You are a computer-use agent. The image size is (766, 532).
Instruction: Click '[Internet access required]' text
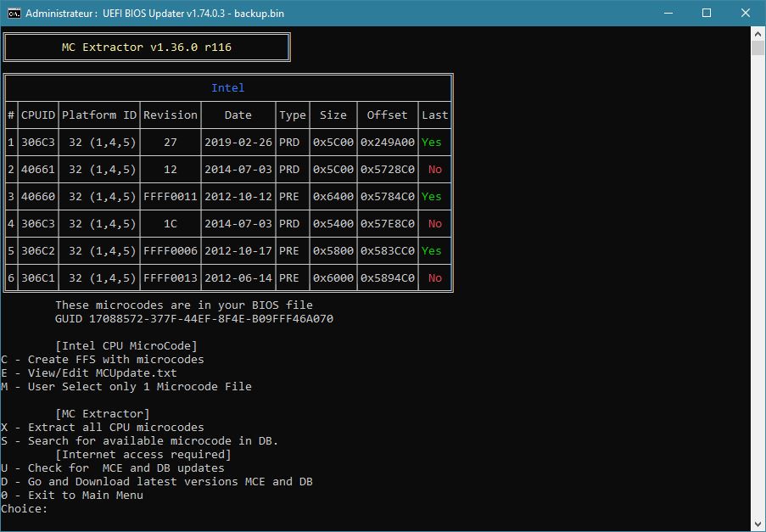(143, 454)
